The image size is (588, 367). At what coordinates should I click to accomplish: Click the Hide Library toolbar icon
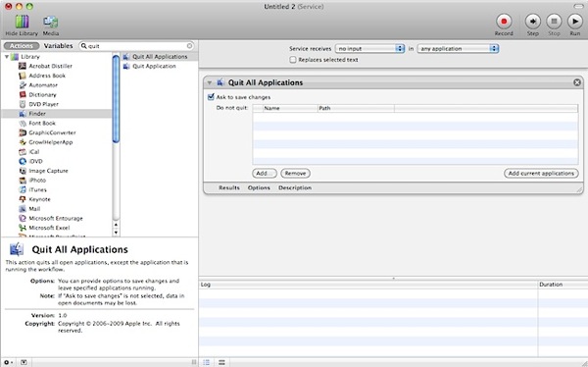click(x=22, y=23)
